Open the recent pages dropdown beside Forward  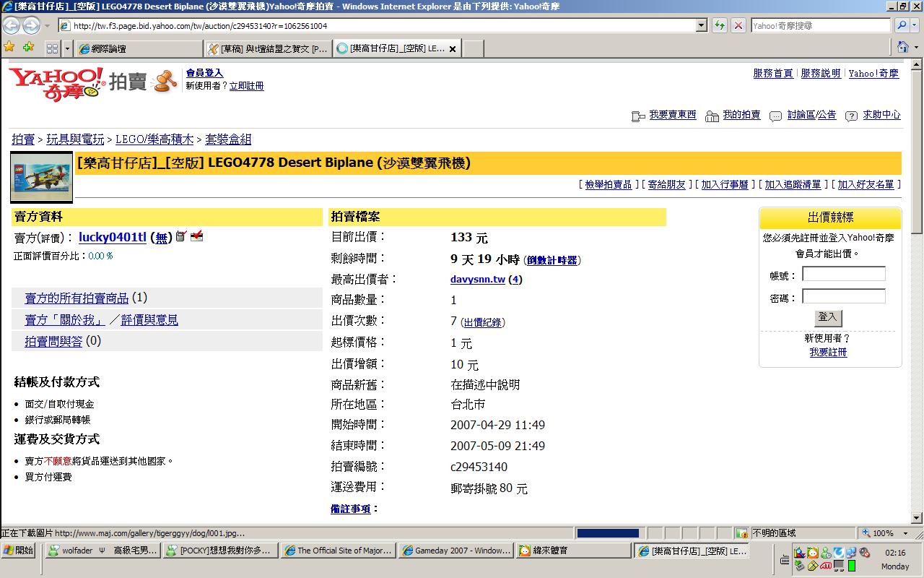point(47,25)
